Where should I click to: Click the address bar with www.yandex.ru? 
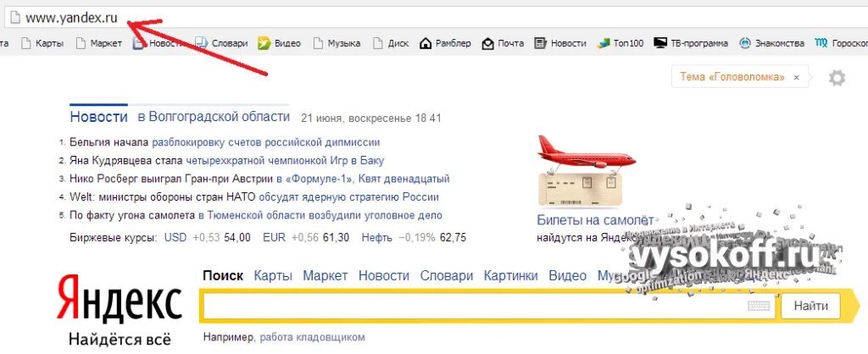[437, 18]
